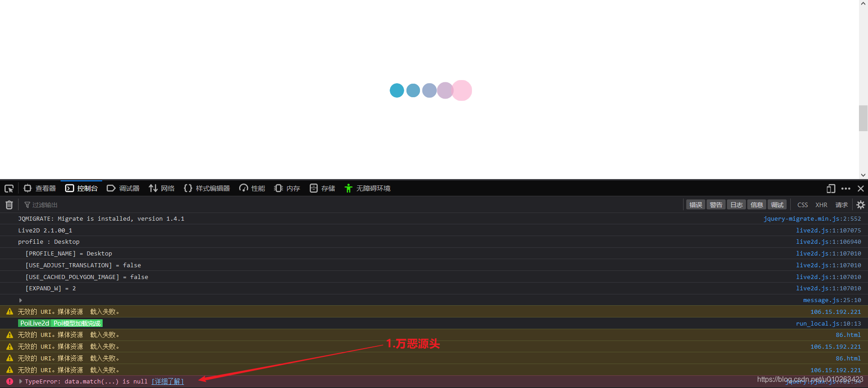Open the Accessibility (无障碍环境) tab

click(368, 188)
